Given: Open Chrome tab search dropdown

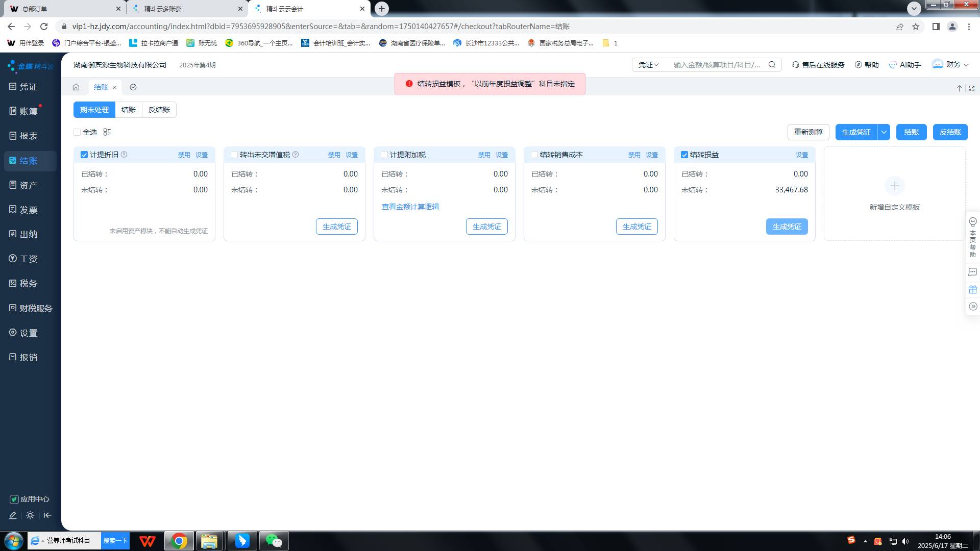Looking at the screenshot, I should click(914, 8).
